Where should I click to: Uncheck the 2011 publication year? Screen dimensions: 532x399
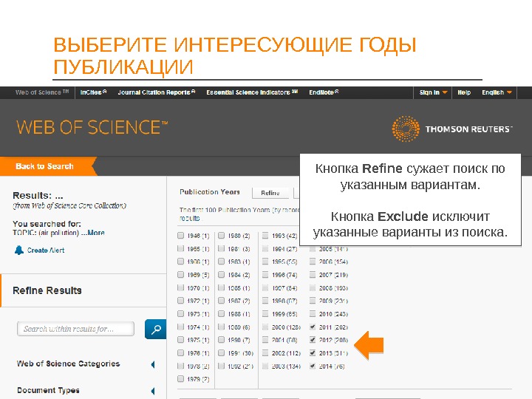(x=313, y=327)
